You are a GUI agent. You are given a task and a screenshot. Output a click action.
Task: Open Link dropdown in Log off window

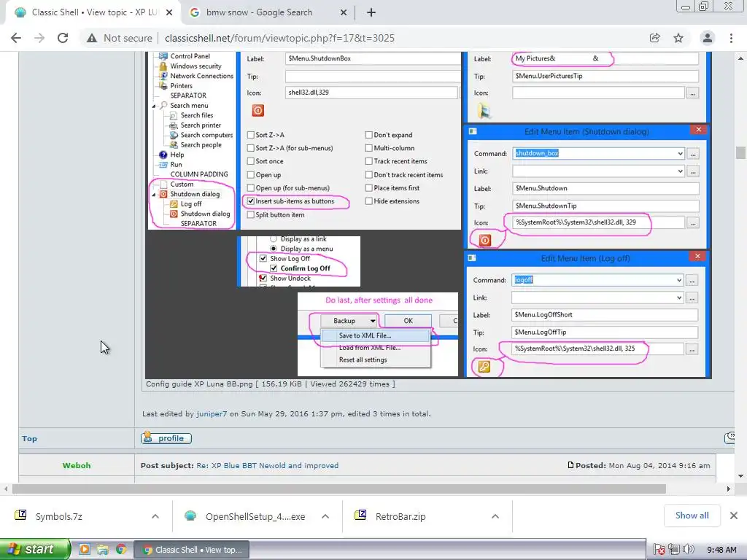point(679,297)
